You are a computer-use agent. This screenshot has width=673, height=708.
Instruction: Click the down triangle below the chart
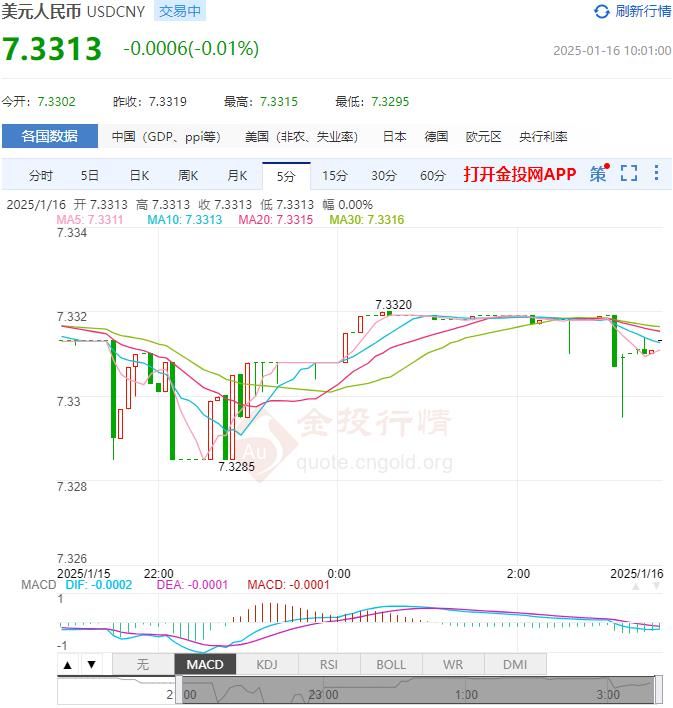click(91, 664)
